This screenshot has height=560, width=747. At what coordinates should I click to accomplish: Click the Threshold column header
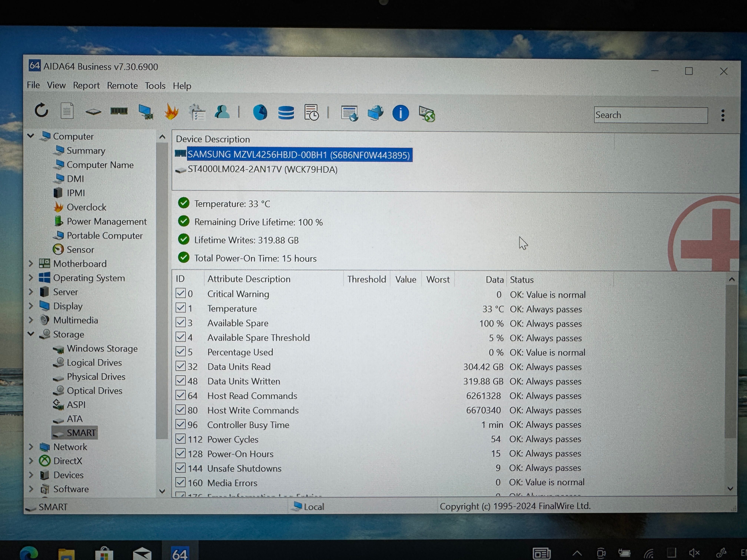coord(367,279)
